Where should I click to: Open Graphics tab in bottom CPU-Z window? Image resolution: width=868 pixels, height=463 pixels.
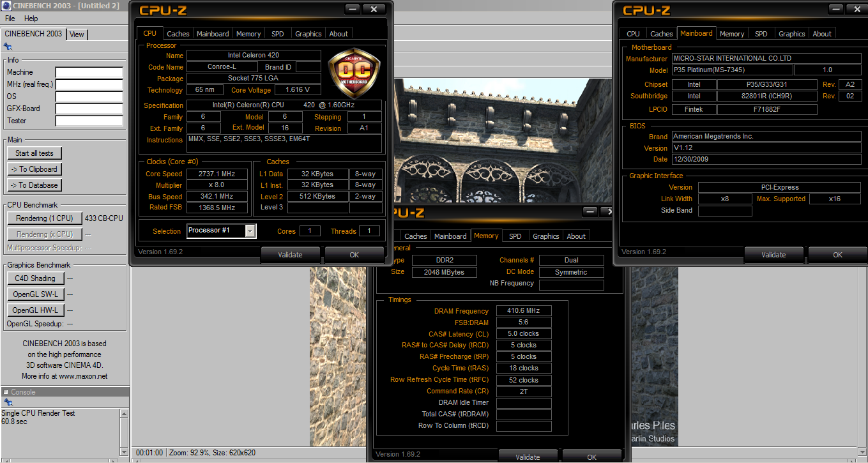pyautogui.click(x=546, y=236)
